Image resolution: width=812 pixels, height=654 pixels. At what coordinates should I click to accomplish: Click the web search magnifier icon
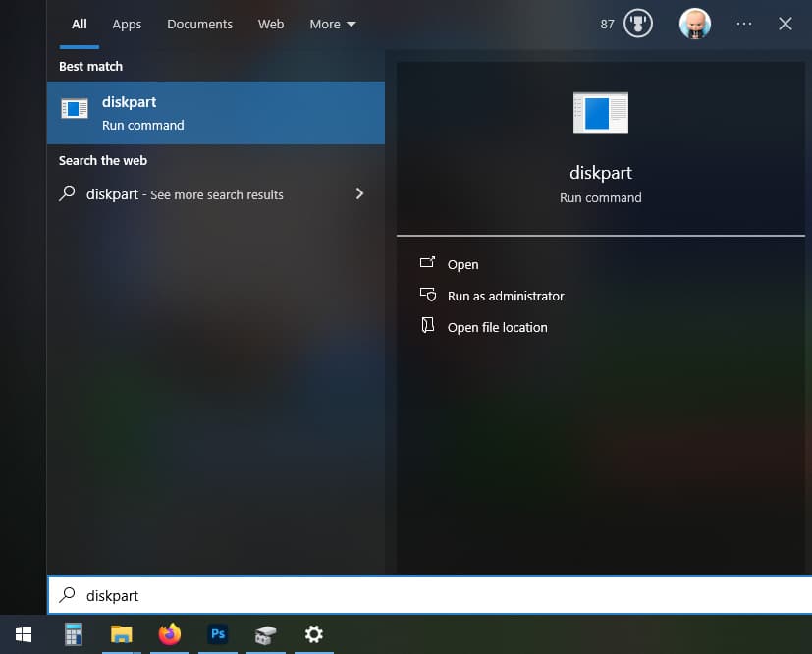click(67, 193)
